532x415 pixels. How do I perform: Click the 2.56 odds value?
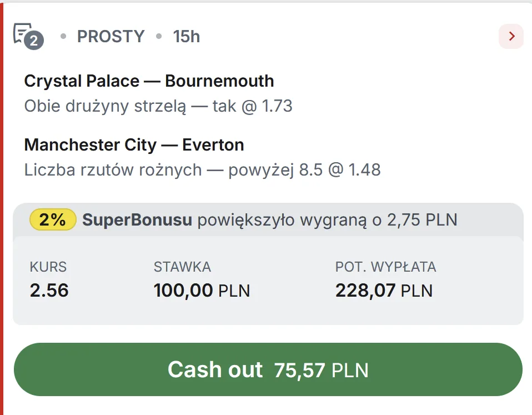[x=49, y=290]
